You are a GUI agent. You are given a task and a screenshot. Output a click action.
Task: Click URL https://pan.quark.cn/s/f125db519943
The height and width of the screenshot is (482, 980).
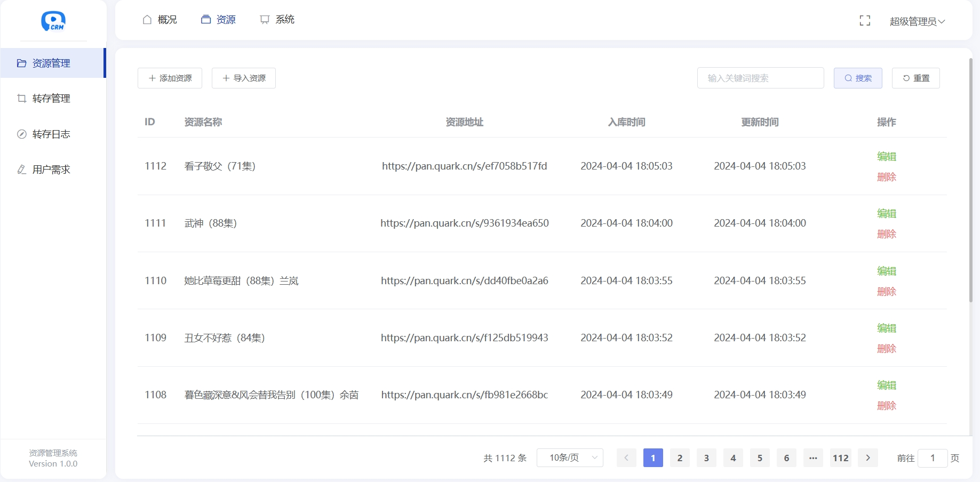[465, 338]
